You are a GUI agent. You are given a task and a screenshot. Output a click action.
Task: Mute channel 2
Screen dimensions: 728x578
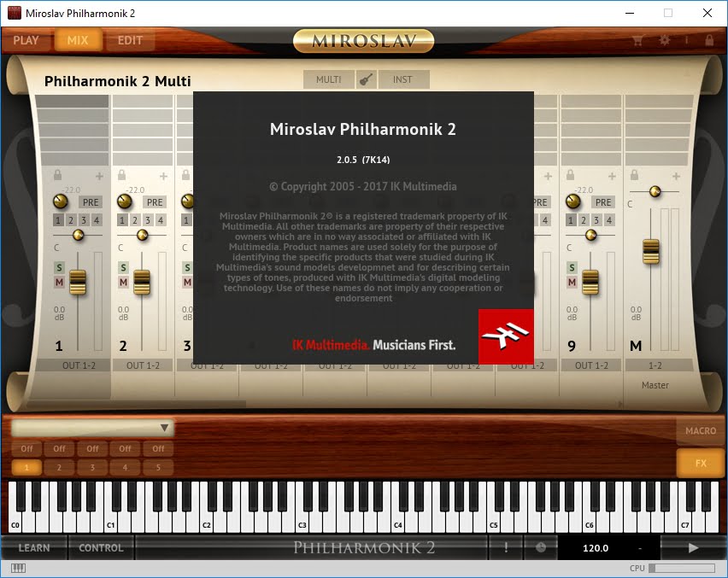[123, 282]
